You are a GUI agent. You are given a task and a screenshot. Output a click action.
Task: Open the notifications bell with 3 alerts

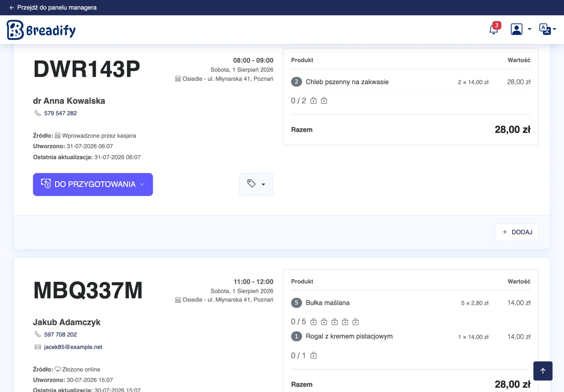coord(494,29)
